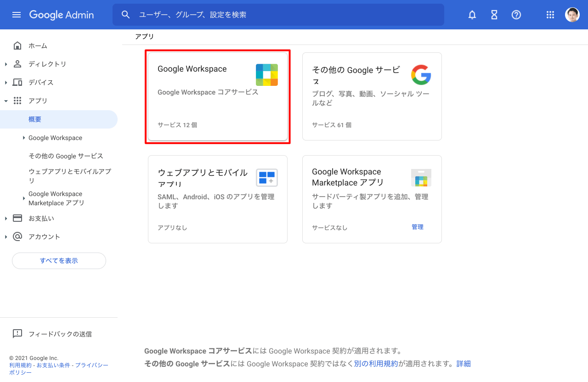Expand the Google Workspace submenu arrow
The width and height of the screenshot is (588, 382).
coord(24,138)
